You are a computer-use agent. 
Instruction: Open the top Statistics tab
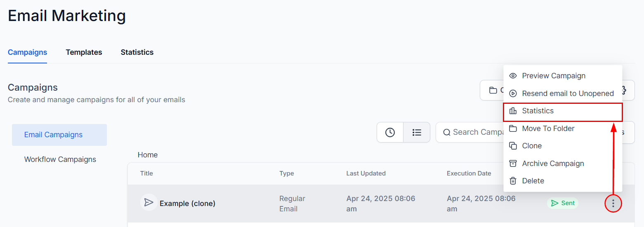[137, 52]
